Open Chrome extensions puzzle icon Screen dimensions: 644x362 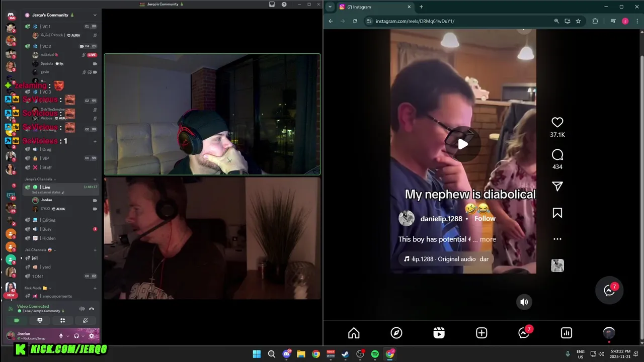[595, 21]
